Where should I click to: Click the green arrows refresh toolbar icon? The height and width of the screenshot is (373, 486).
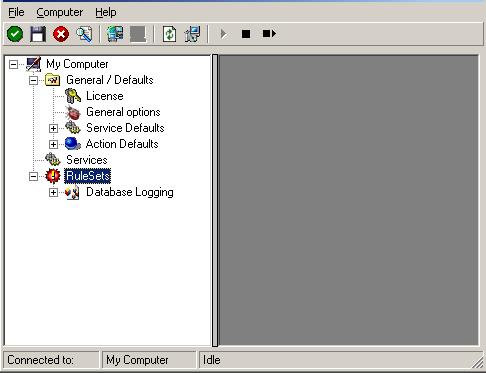pos(170,34)
